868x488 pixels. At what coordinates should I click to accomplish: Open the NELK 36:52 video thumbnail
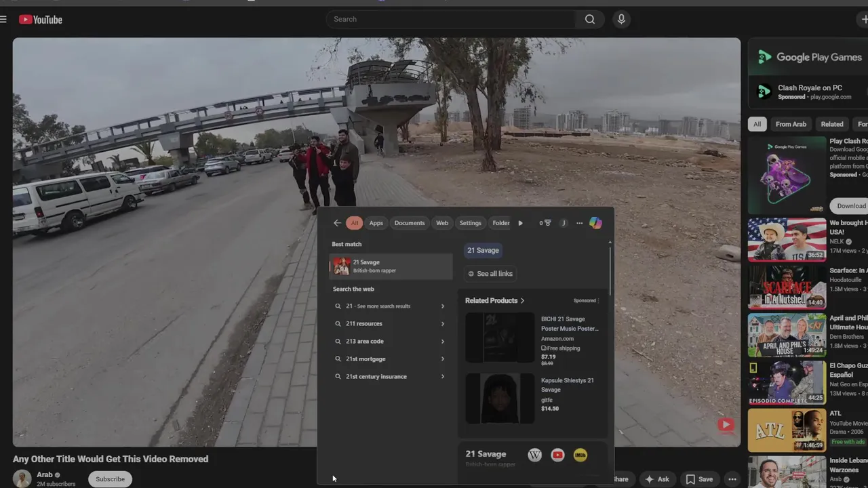point(787,239)
